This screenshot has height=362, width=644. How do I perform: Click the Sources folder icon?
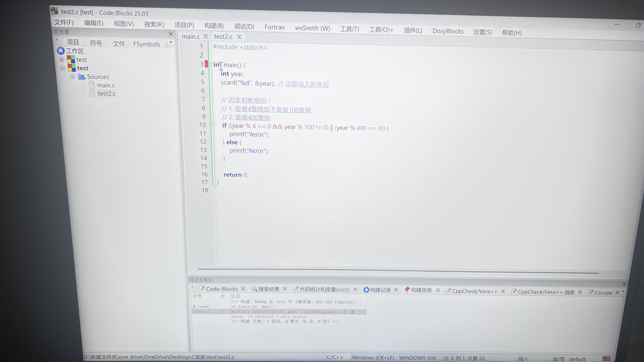pos(82,77)
